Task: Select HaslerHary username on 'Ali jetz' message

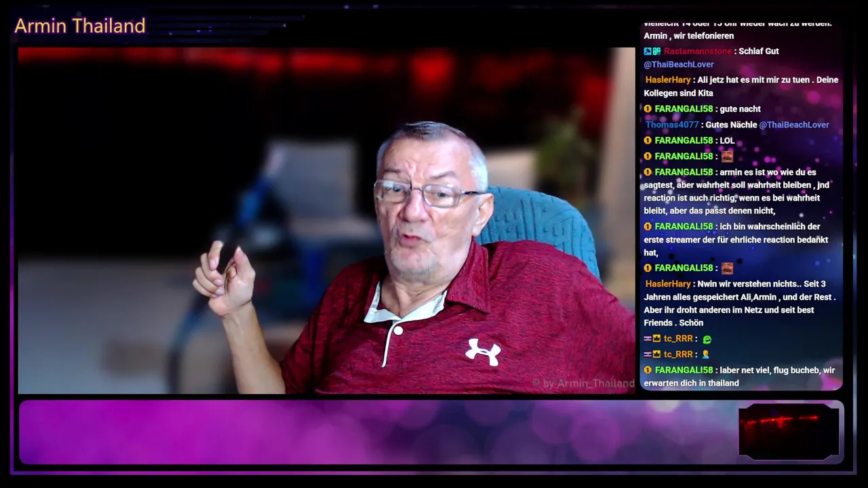Action: point(668,80)
